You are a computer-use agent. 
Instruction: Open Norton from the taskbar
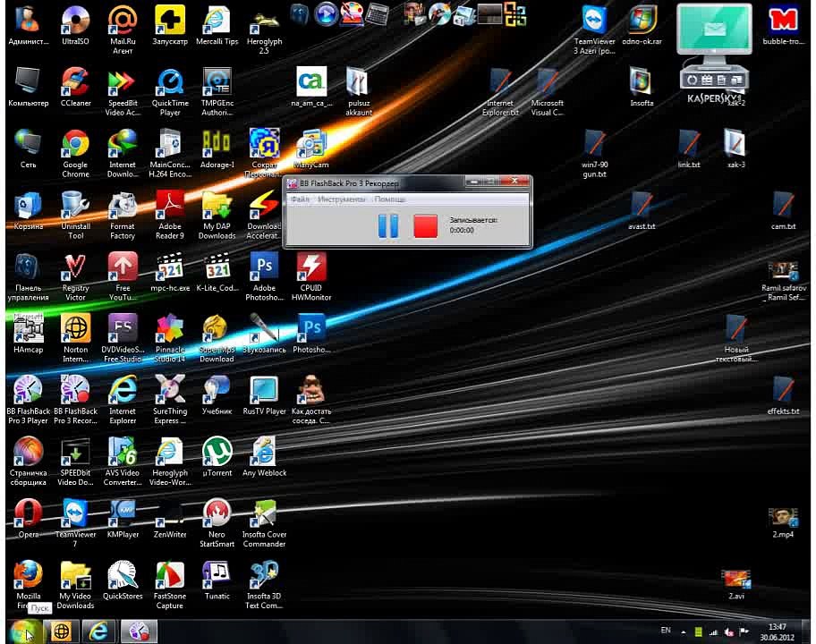(x=61, y=631)
